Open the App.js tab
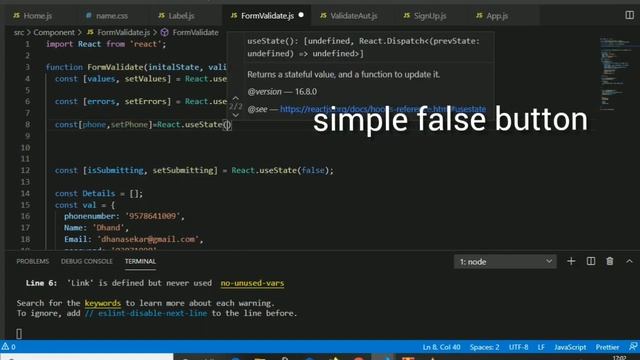Image resolution: width=640 pixels, height=360 pixels. [492, 16]
